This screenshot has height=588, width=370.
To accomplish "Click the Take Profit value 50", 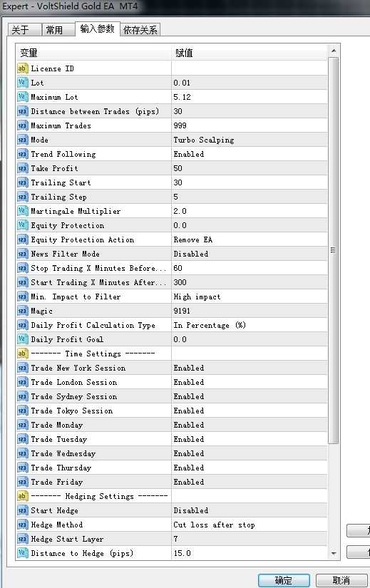I will [x=178, y=168].
